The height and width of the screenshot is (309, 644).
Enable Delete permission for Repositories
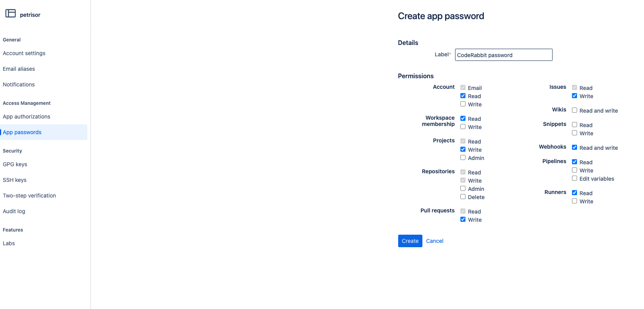pyautogui.click(x=463, y=197)
